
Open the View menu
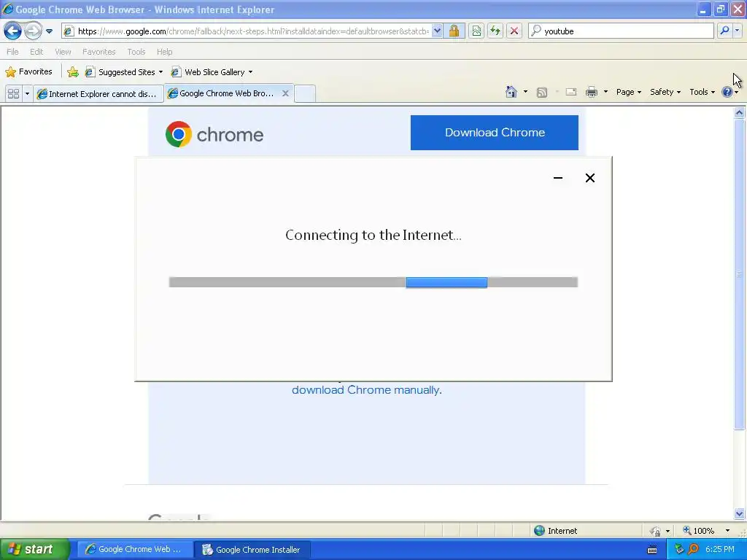coord(63,52)
